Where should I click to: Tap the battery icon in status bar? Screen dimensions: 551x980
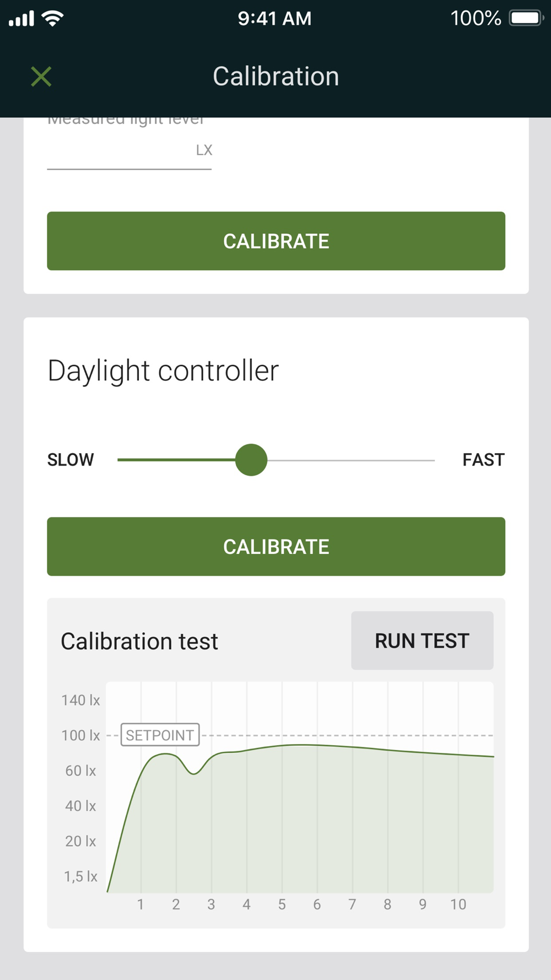tap(526, 18)
